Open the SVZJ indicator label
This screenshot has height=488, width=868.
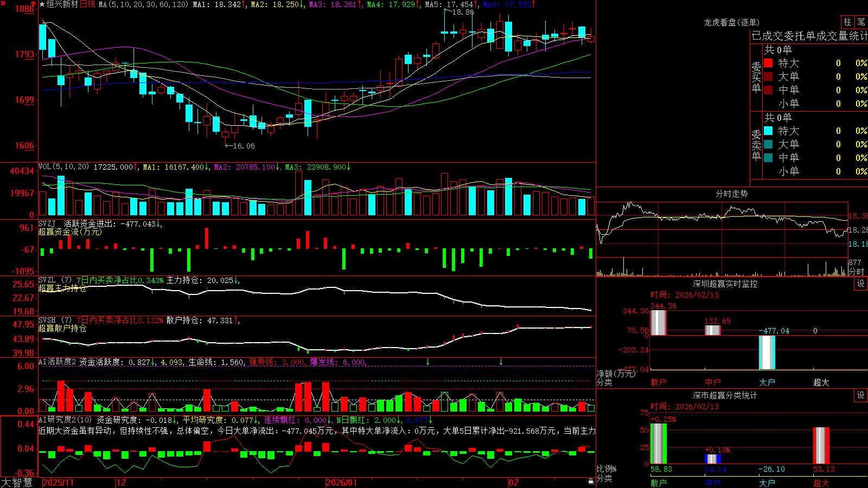[x=47, y=223]
